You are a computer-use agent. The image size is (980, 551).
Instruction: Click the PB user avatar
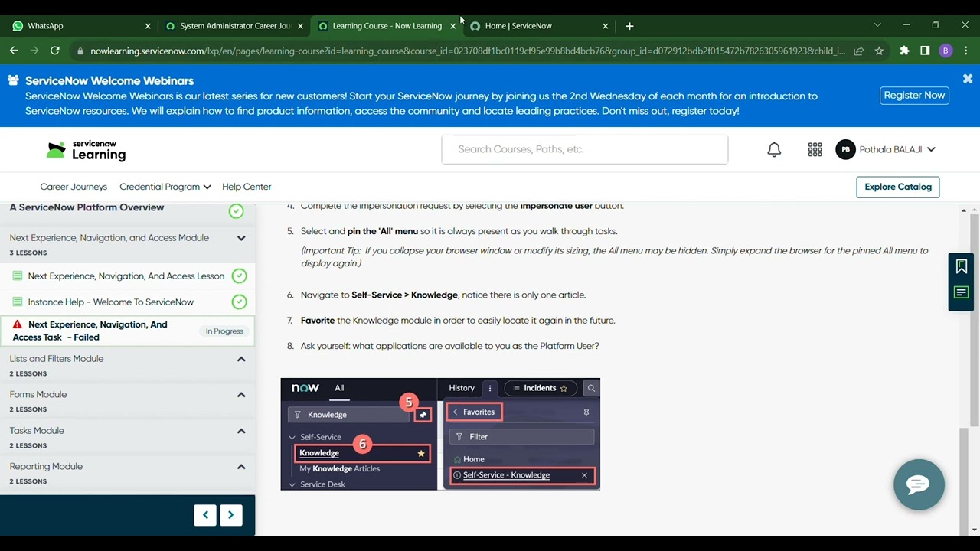click(845, 150)
